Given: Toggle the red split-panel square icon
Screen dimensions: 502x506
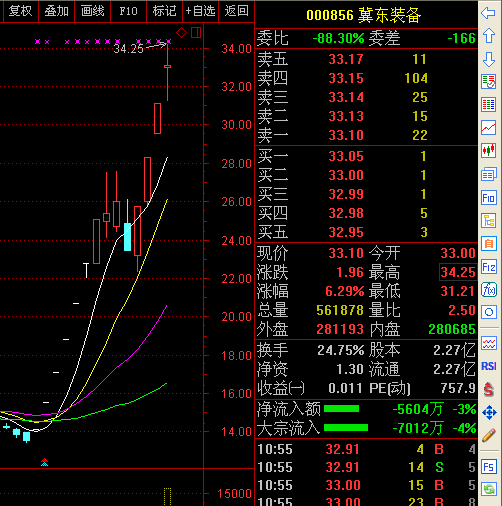Looking at the screenshot, I should coord(196,32).
